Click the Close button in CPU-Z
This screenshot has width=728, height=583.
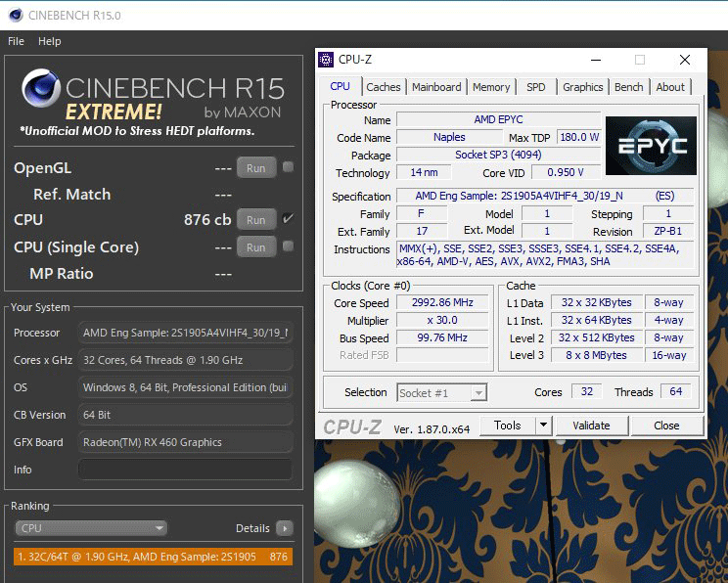[x=666, y=426]
